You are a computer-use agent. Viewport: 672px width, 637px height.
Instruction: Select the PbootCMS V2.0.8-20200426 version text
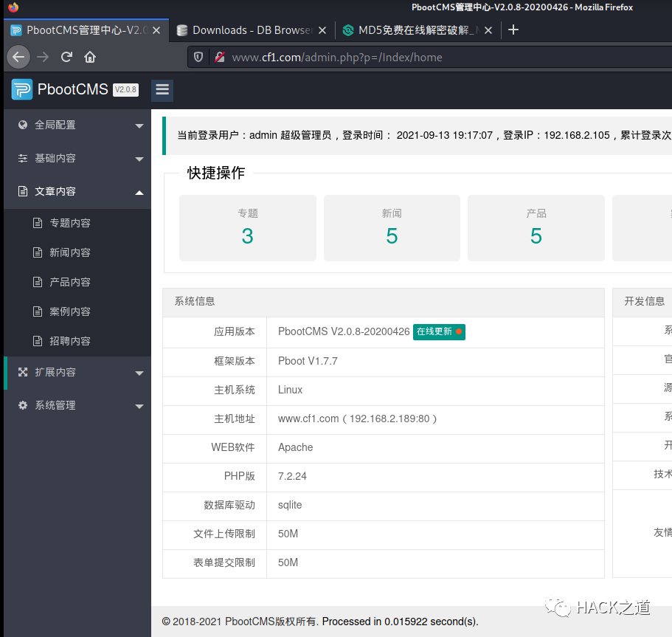pyautogui.click(x=344, y=331)
